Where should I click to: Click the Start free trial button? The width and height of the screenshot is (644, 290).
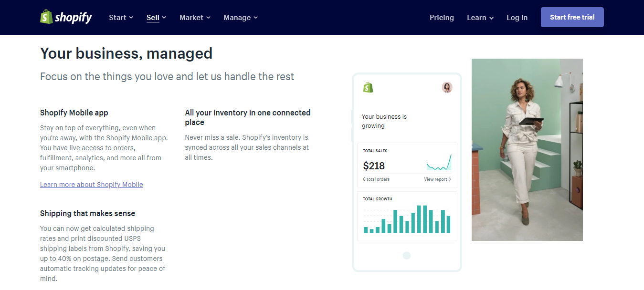[x=572, y=17]
